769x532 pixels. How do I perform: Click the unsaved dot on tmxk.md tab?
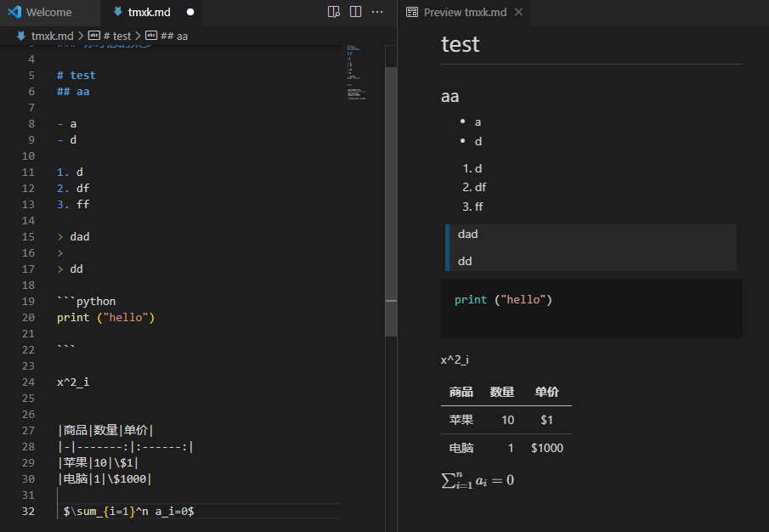(x=190, y=12)
